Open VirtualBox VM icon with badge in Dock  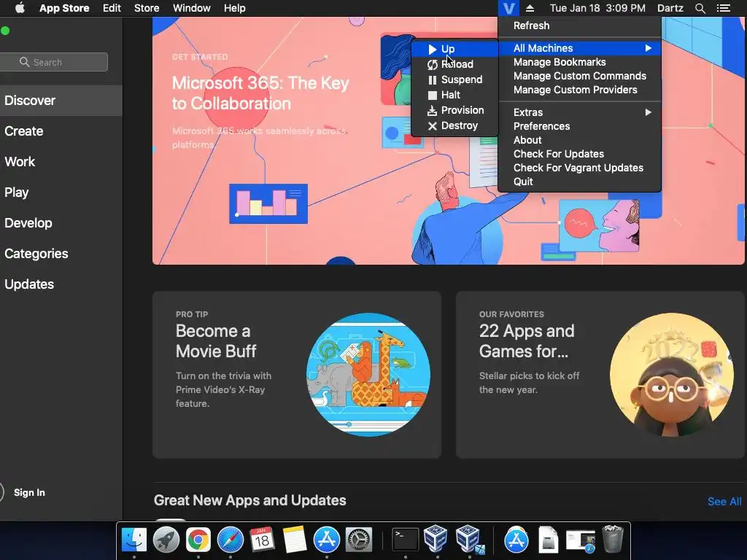469,539
